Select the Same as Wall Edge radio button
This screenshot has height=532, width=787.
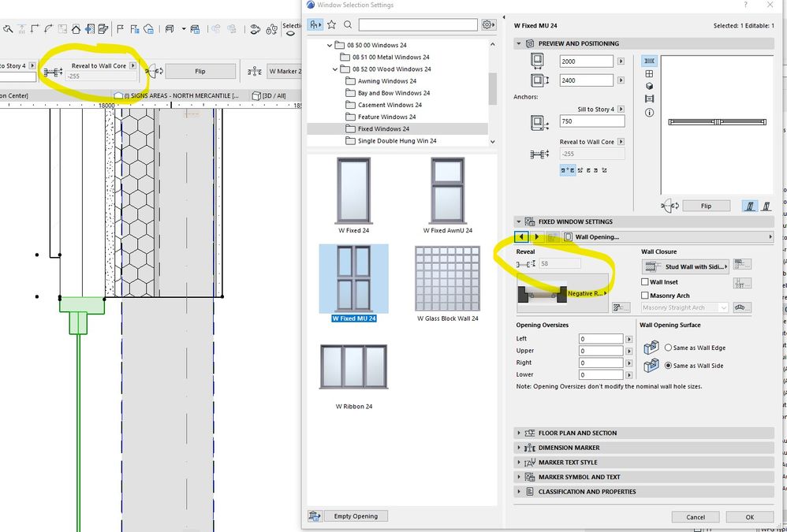point(667,348)
